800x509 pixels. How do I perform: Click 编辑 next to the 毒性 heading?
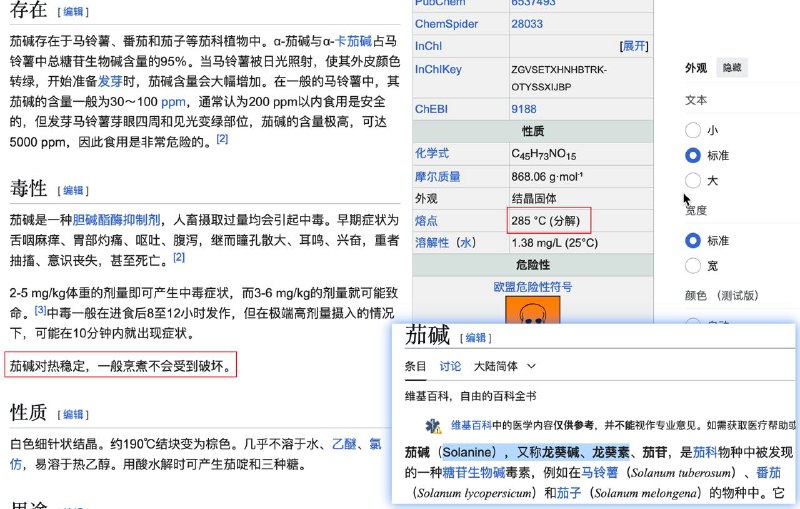point(73,190)
